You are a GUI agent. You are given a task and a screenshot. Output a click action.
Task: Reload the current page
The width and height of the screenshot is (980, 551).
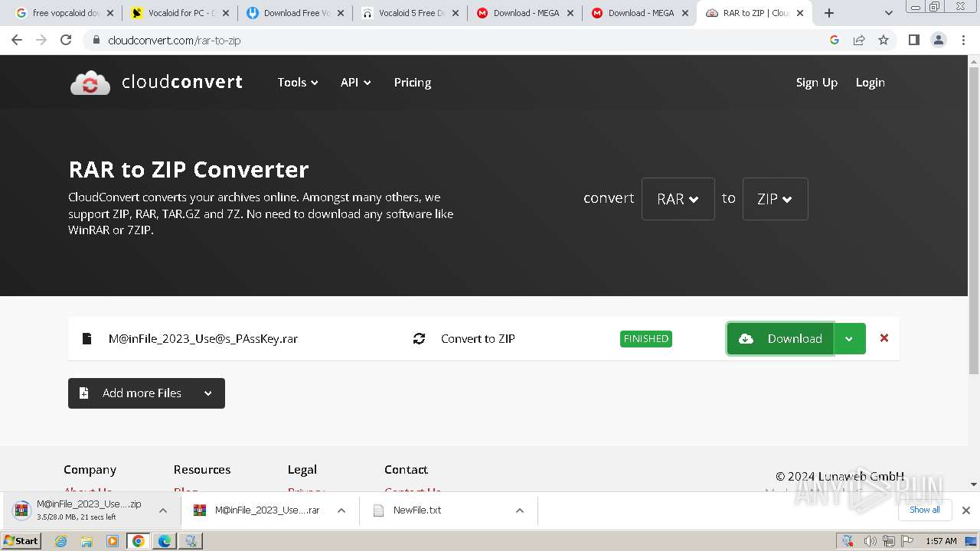pos(66,40)
